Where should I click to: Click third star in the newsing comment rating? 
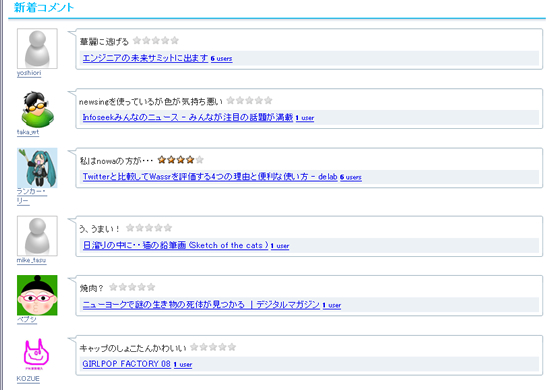click(x=249, y=101)
